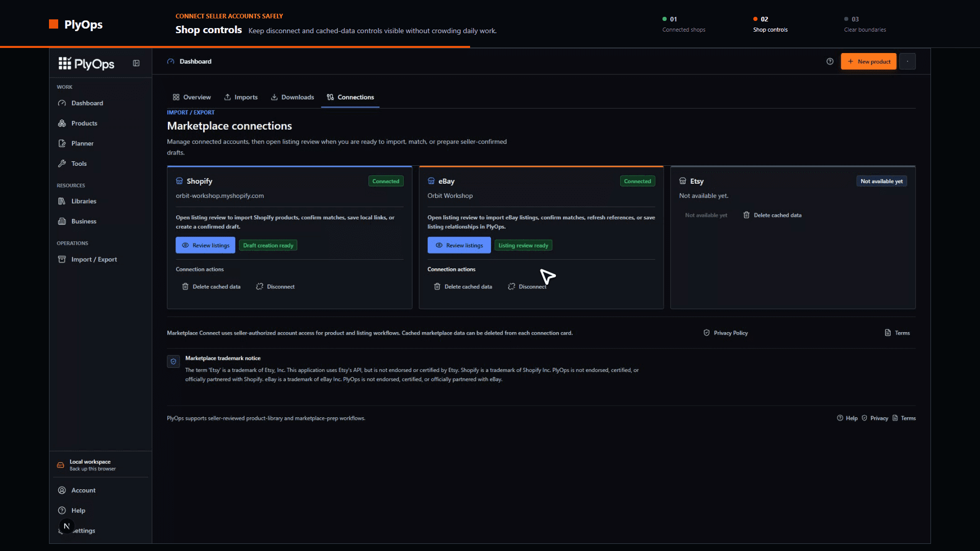Screen dimensions: 980x551
Task: Click the Shopify store icon
Action: click(x=179, y=181)
